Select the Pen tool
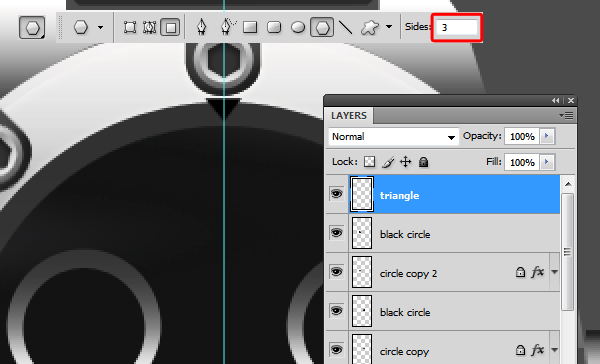Viewport: 600px width, 364px height. pyautogui.click(x=202, y=27)
